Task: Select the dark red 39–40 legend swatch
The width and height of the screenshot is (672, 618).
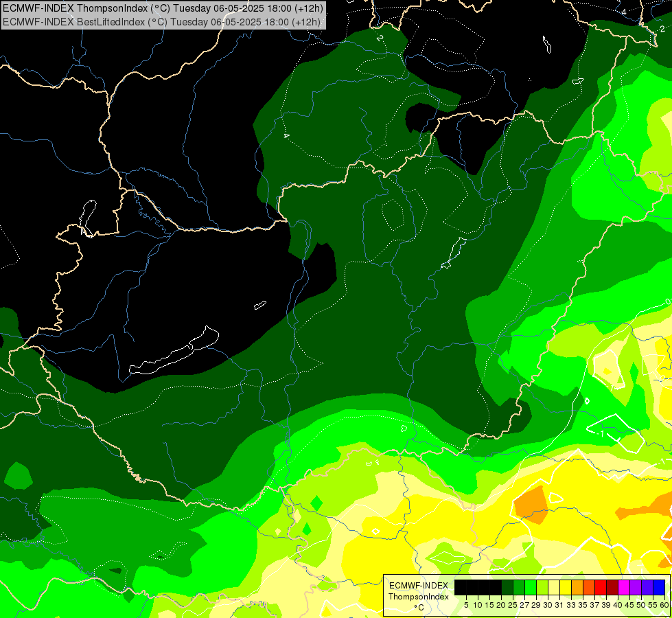Action: pos(612,587)
